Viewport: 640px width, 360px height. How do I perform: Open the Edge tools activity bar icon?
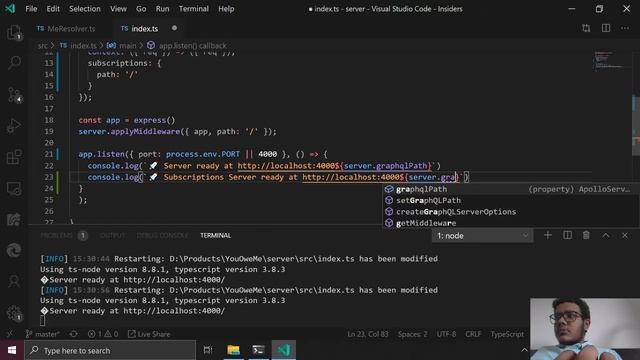coord(15,250)
